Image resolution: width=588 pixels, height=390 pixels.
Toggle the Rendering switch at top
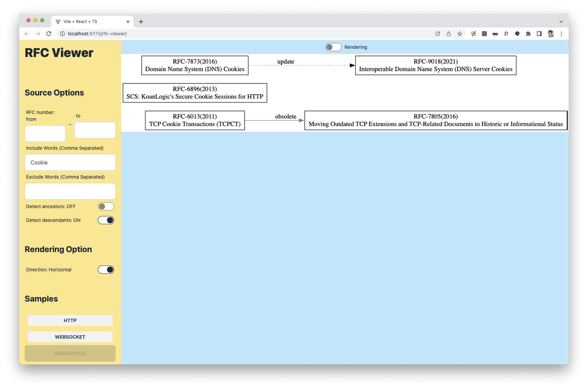click(x=333, y=47)
